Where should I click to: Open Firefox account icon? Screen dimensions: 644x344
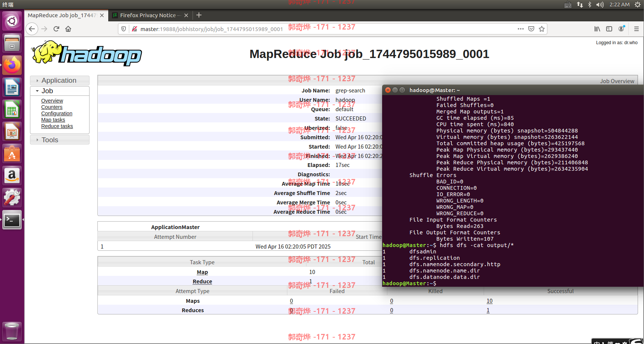click(x=622, y=29)
